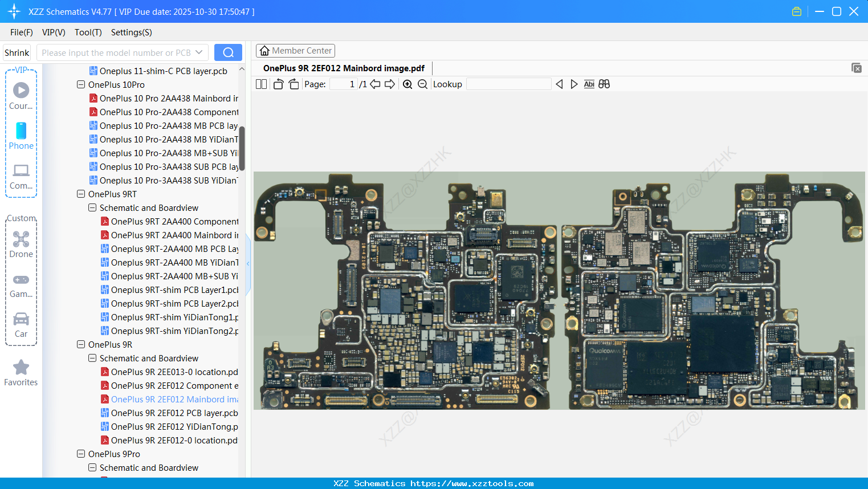Image resolution: width=868 pixels, height=489 pixels.
Task: Switch to the OnePlus 9R 2EF012 Mainbord tab
Action: [343, 68]
